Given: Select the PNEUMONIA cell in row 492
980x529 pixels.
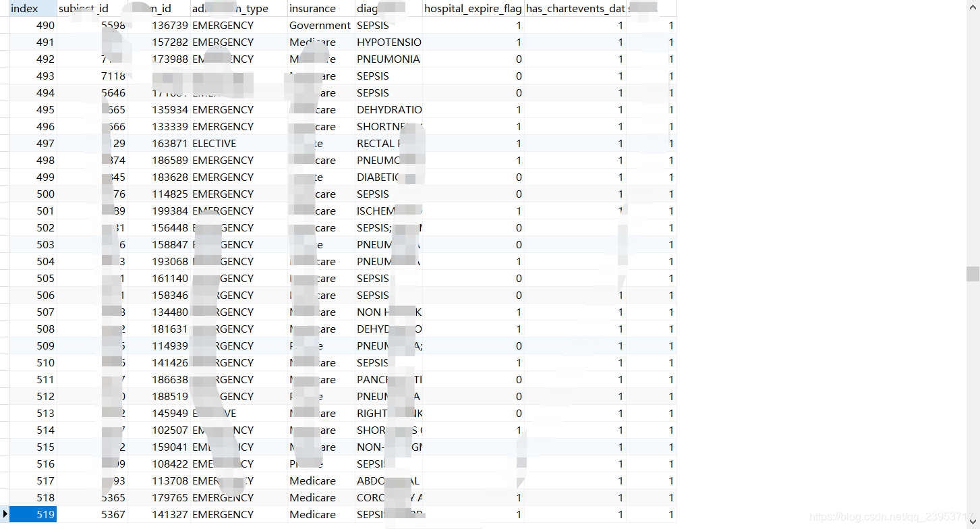Looking at the screenshot, I should [388, 59].
